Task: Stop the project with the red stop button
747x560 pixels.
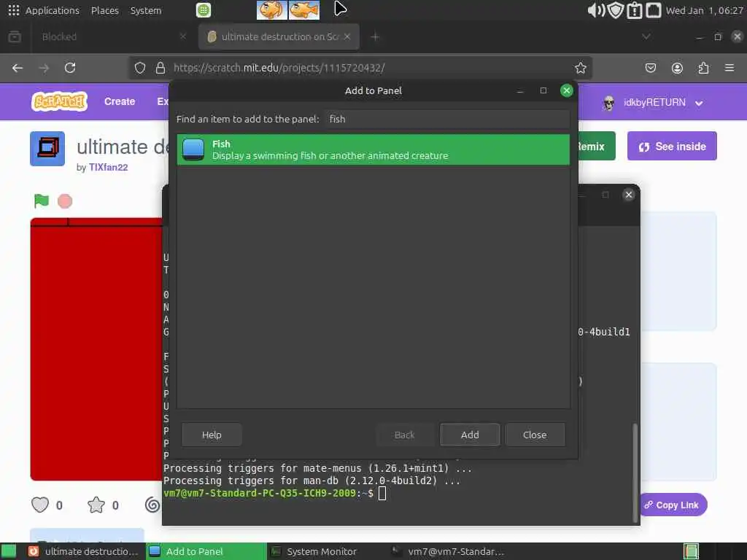Action: coord(65,201)
